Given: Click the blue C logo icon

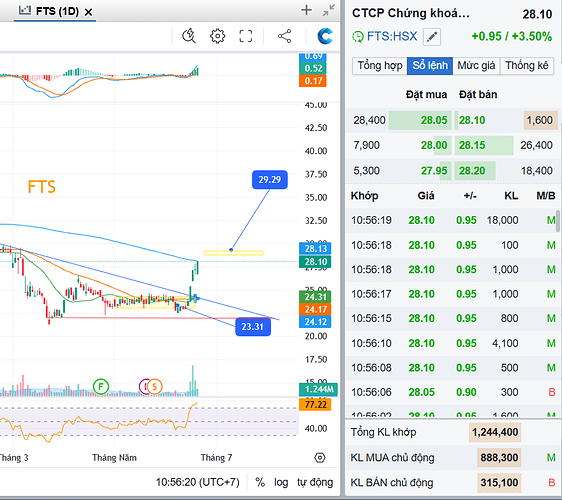Looking at the screenshot, I should (325, 36).
